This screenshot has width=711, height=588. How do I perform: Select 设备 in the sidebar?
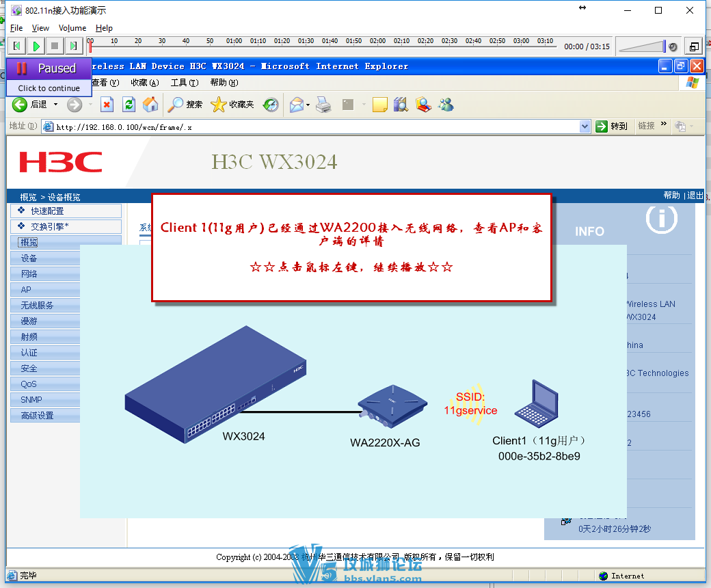click(x=45, y=258)
